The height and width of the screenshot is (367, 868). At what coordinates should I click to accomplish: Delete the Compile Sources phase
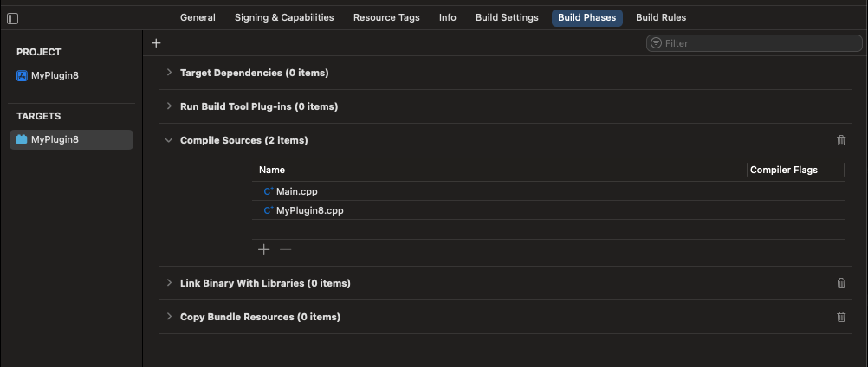tap(841, 140)
